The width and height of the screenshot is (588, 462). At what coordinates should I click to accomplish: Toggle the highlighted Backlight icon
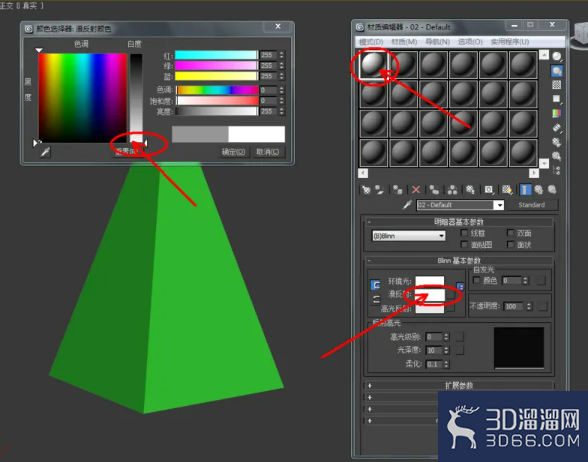pyautogui.click(x=557, y=71)
